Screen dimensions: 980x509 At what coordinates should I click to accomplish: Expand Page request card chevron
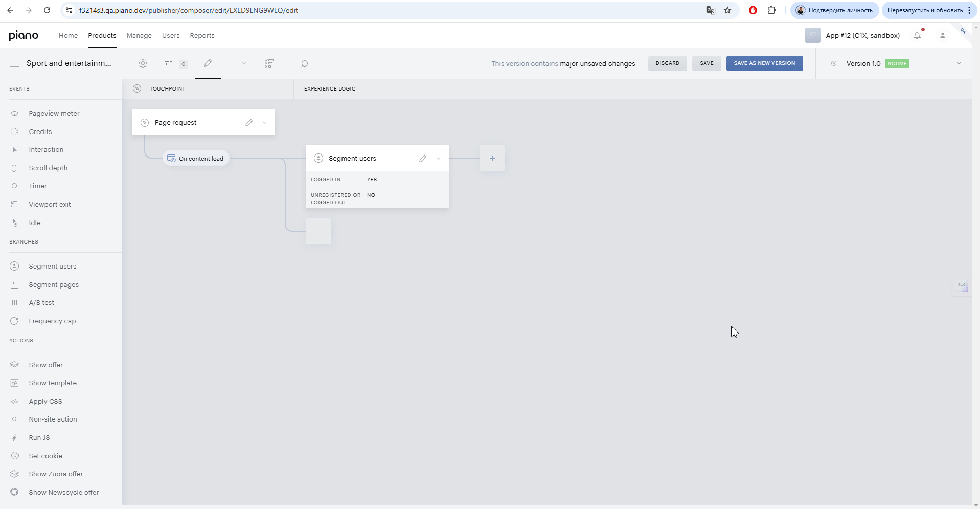click(x=265, y=123)
